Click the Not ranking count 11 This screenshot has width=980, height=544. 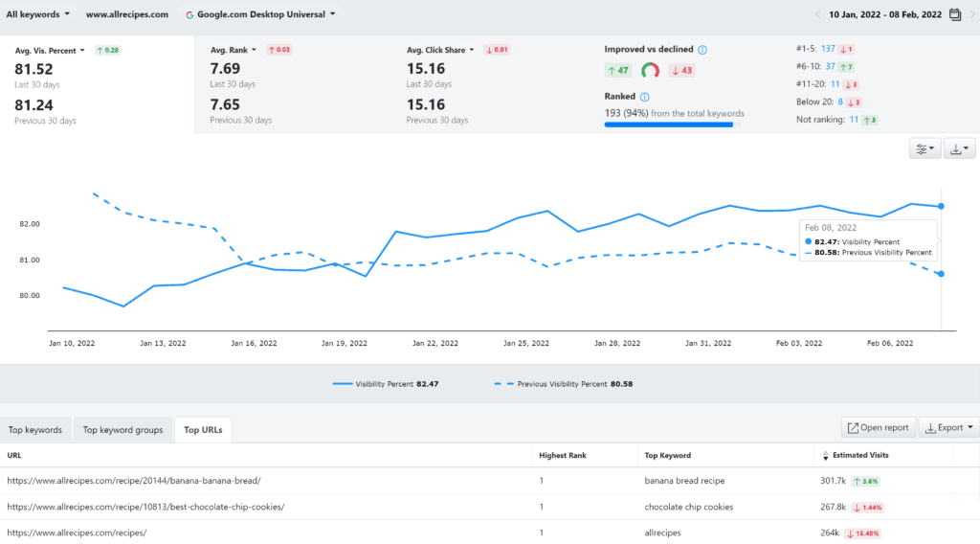(854, 119)
